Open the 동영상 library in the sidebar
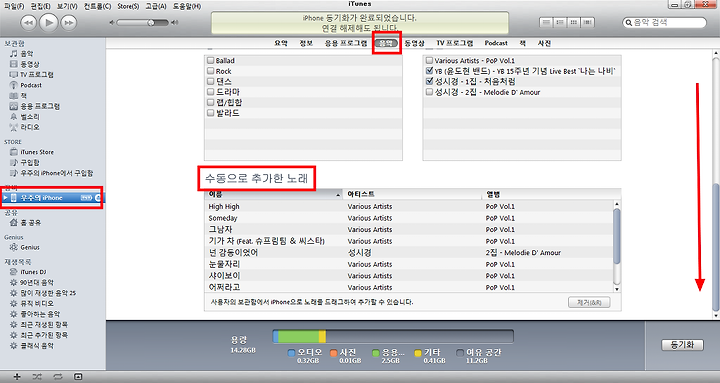Viewport: 720px width, 383px height. (x=25, y=64)
